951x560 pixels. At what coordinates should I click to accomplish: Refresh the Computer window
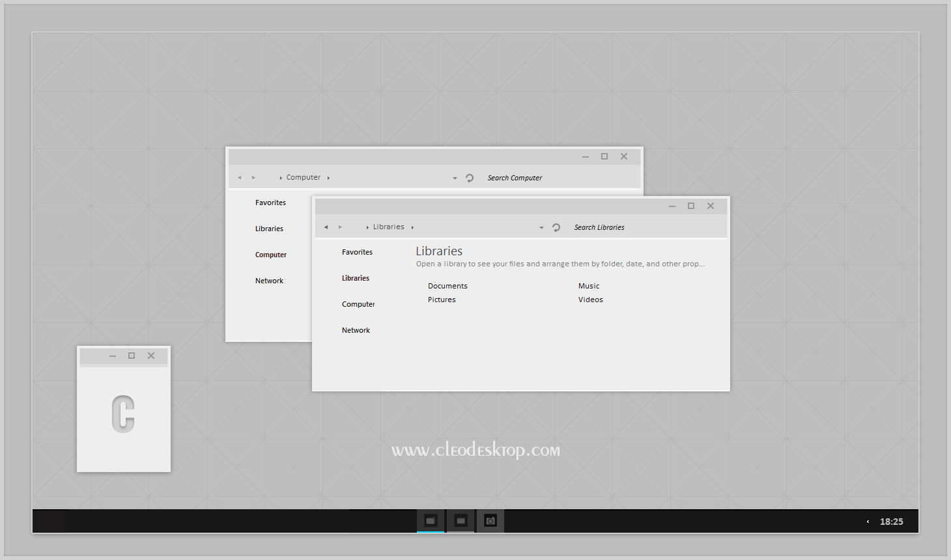coord(470,178)
